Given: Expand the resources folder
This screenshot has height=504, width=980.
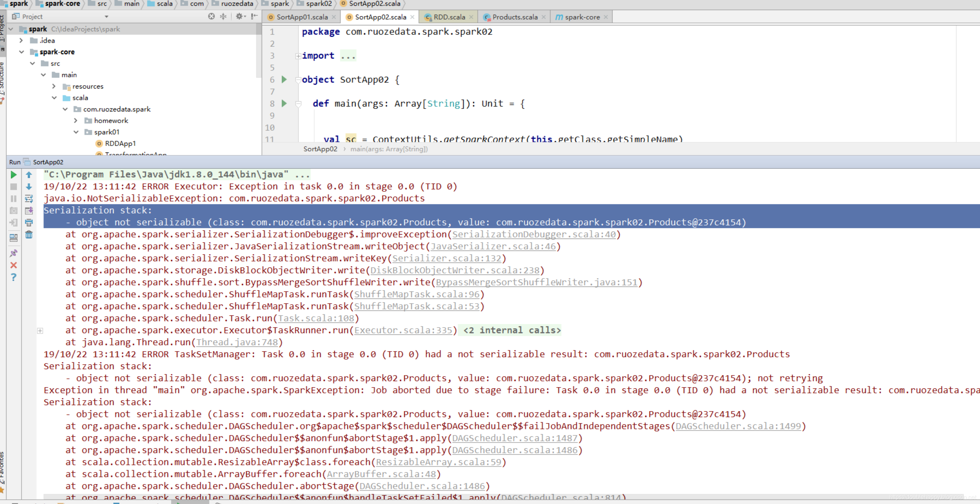Looking at the screenshot, I should [x=54, y=86].
